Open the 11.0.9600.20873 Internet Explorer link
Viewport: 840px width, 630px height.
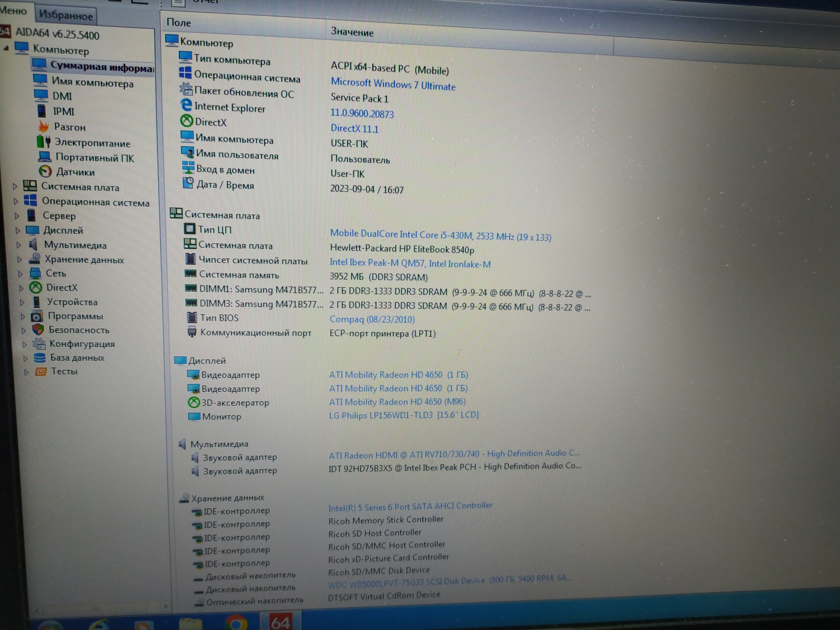pyautogui.click(x=362, y=113)
